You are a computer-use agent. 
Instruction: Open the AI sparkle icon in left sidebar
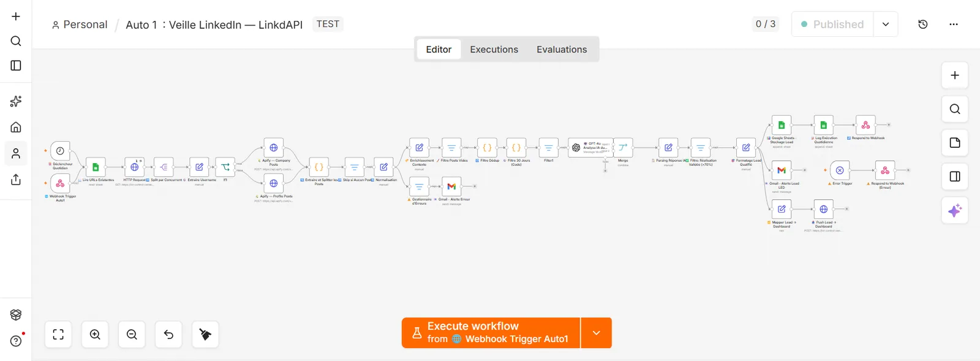(16, 101)
